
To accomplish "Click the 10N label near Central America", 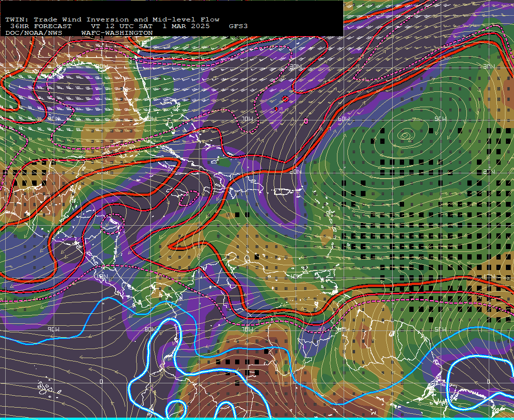I will 102,276.
